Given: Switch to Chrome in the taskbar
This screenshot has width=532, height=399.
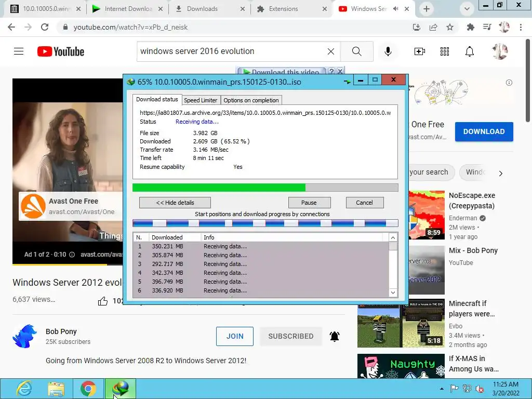Looking at the screenshot, I should tap(88, 389).
